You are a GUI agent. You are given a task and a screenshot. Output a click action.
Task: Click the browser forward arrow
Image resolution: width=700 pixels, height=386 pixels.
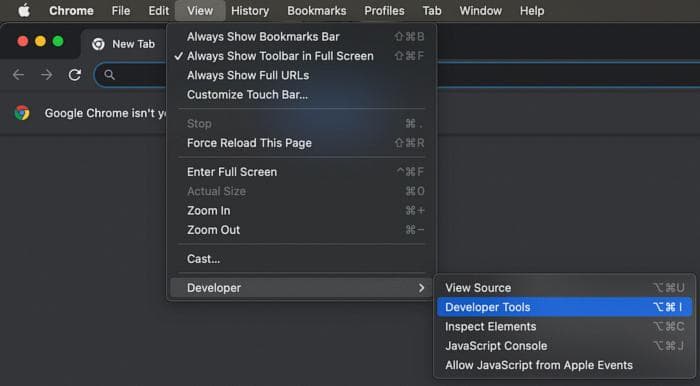(46, 75)
